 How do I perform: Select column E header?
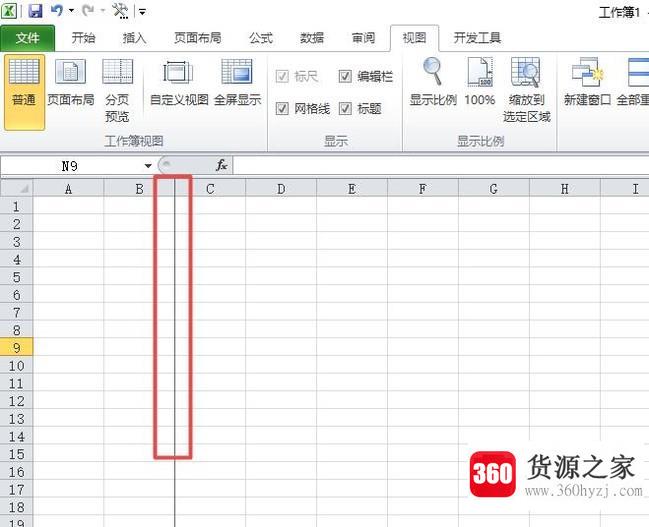click(352, 189)
